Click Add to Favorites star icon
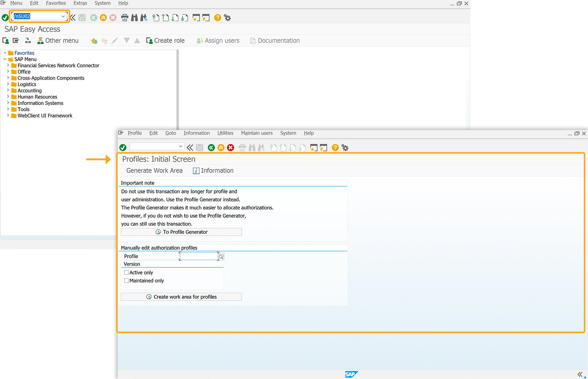588x379 pixels. (x=94, y=41)
